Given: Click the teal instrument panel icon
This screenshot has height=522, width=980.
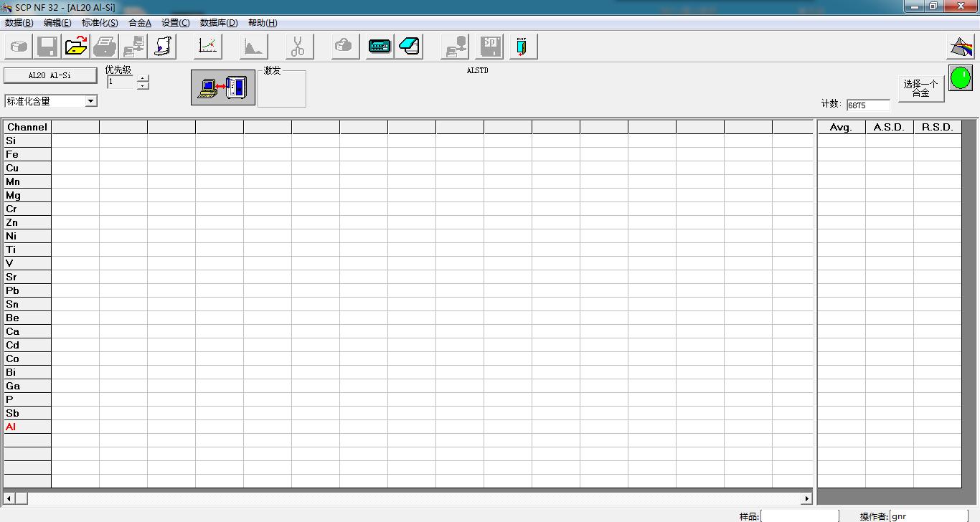Looking at the screenshot, I should coord(380,47).
